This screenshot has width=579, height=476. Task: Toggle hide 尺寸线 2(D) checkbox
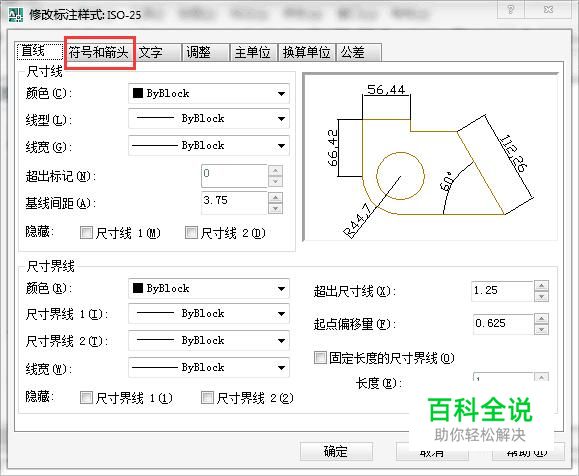click(x=191, y=233)
